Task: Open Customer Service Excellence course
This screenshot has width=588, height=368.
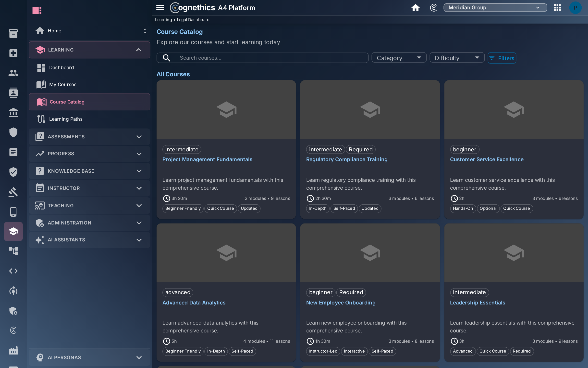Action: click(487, 159)
